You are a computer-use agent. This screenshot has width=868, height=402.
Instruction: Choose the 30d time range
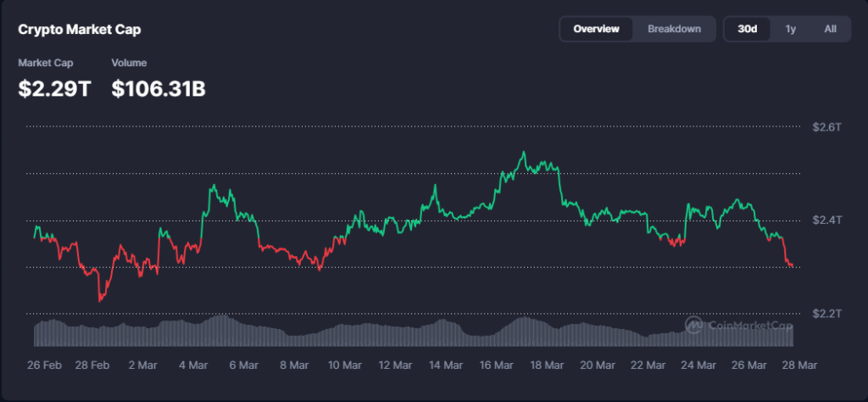747,29
